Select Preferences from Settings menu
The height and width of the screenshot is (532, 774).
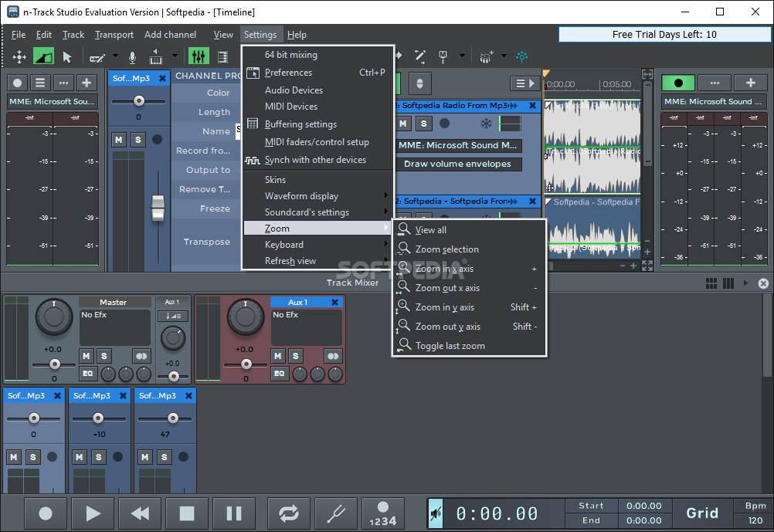[x=317, y=73]
